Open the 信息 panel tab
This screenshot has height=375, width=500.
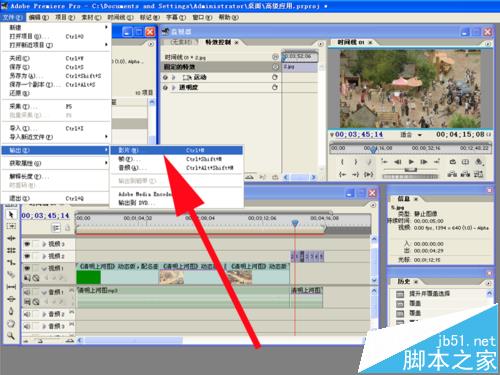(404, 199)
